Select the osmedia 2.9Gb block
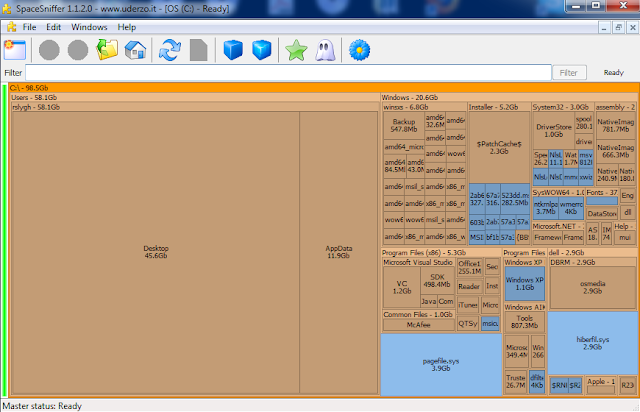 pos(593,287)
